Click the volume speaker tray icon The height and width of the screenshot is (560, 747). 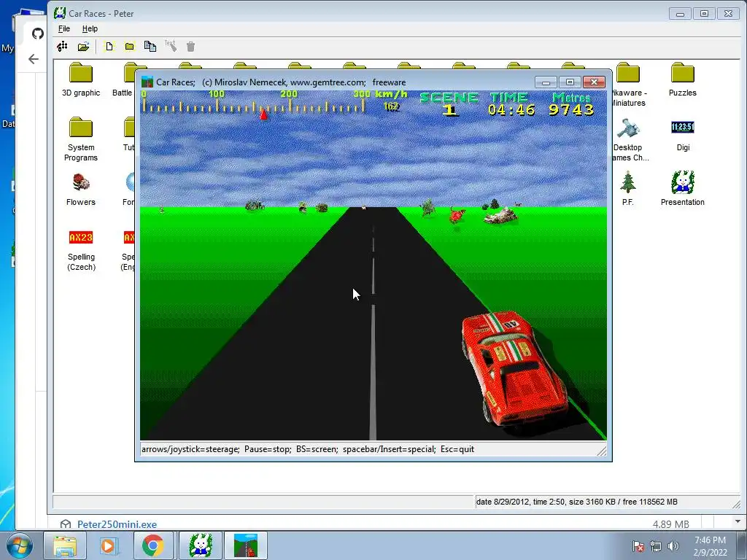point(673,546)
